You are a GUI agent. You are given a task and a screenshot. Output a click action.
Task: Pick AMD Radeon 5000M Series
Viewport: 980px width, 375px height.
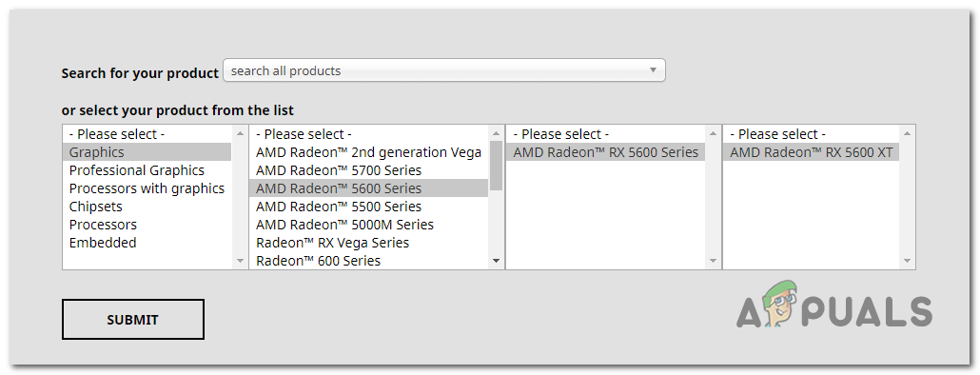tap(369, 225)
